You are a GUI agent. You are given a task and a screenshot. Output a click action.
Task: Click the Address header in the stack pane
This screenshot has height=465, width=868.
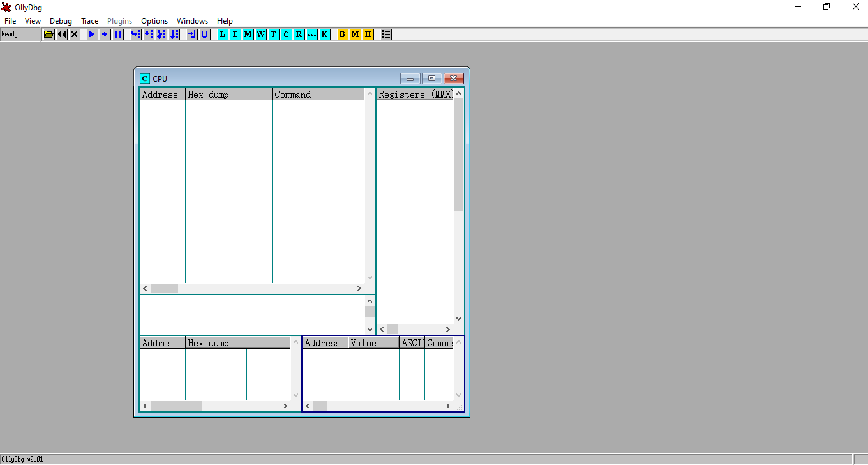point(325,343)
